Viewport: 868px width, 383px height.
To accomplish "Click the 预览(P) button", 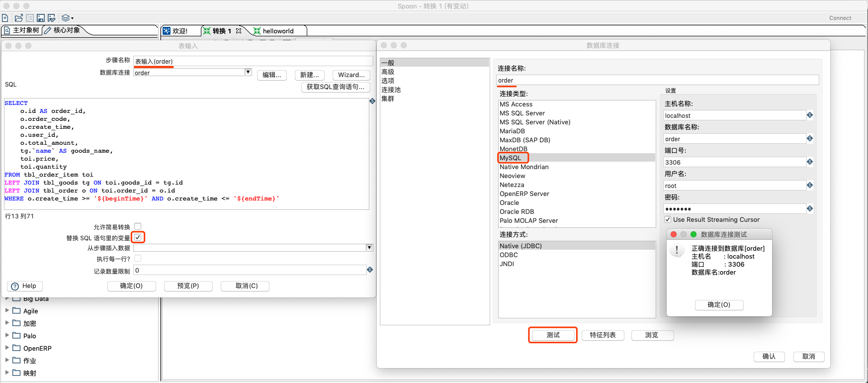I will coord(188,286).
